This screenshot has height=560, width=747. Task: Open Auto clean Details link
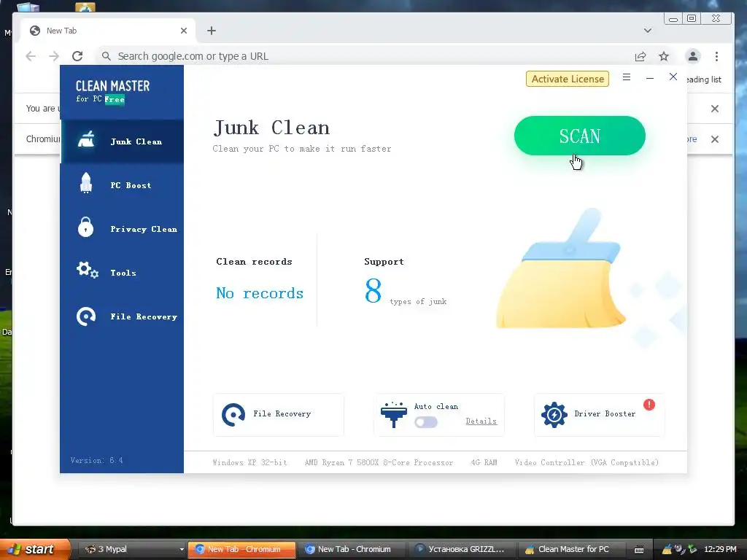click(481, 421)
